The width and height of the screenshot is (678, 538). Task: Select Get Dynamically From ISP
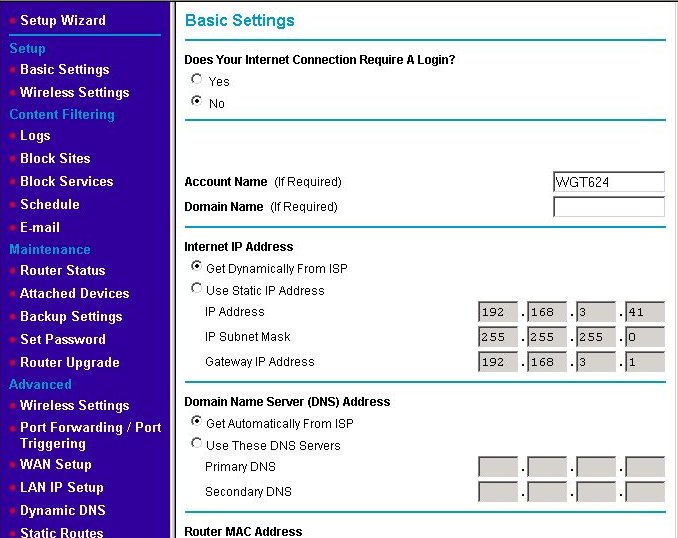pos(196,267)
